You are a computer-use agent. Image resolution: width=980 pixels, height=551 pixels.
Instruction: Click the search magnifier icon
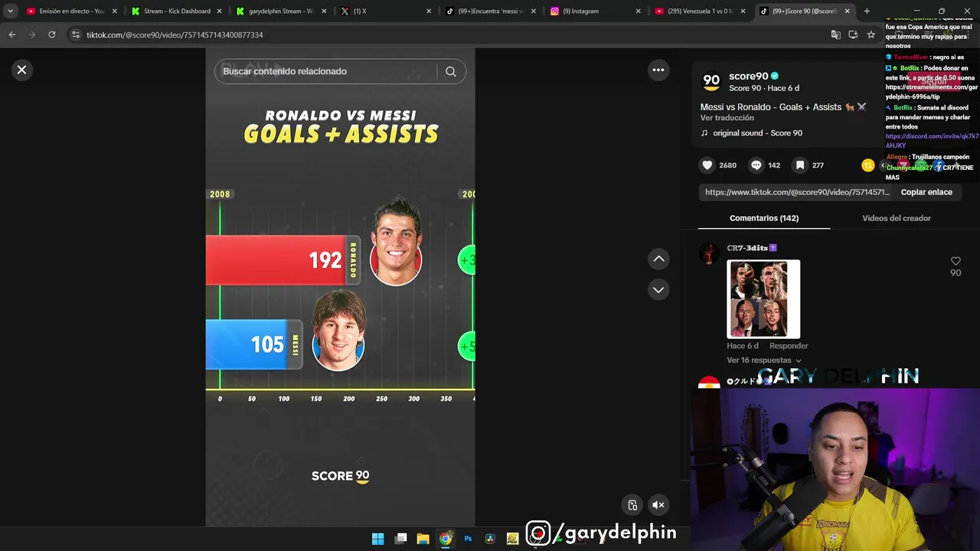tap(450, 71)
